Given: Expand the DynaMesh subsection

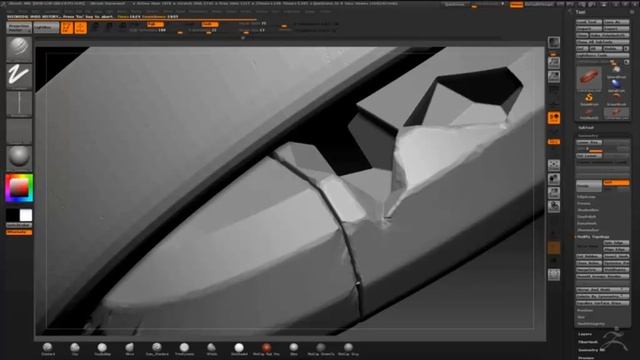Looking at the screenshot, I should pos(587,223).
